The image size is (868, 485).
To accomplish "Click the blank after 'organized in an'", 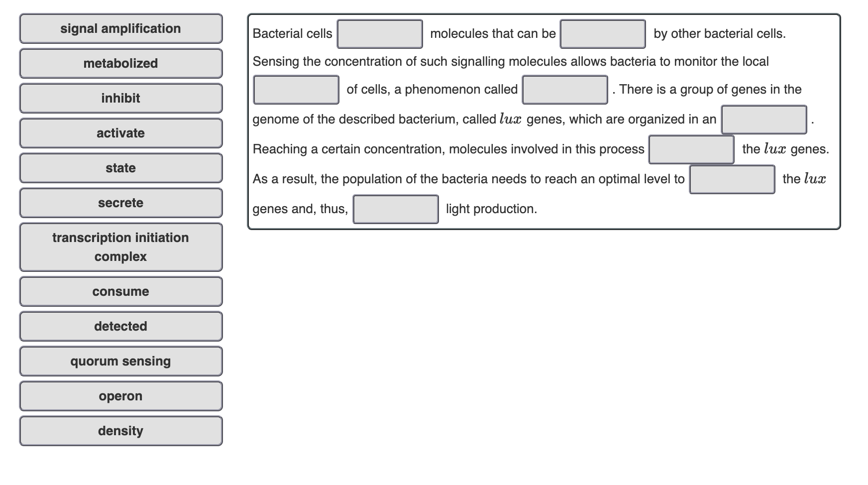I will pyautogui.click(x=764, y=120).
